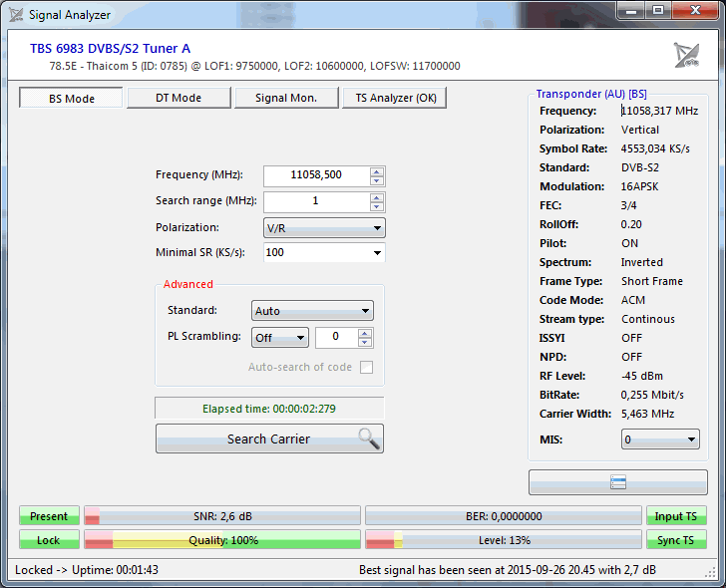Click the SNR 2,6 dB bar
726x588 pixels.
[222, 516]
